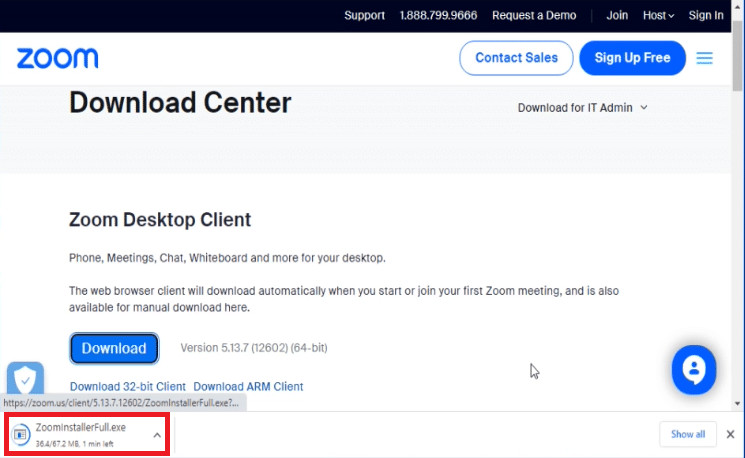Click the scrollbar down arrow
The height and width of the screenshot is (458, 745).
pyautogui.click(x=737, y=404)
